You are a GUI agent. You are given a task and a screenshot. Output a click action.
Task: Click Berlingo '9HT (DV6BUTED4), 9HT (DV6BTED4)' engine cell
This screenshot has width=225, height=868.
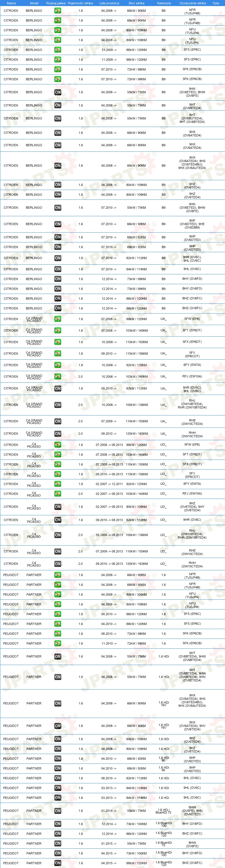point(192,118)
